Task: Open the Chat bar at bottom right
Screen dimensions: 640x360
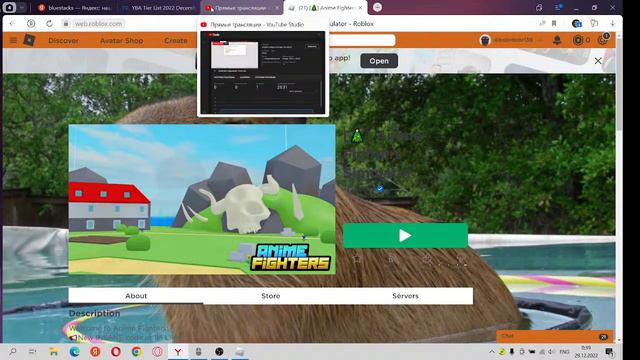Action: click(x=554, y=336)
